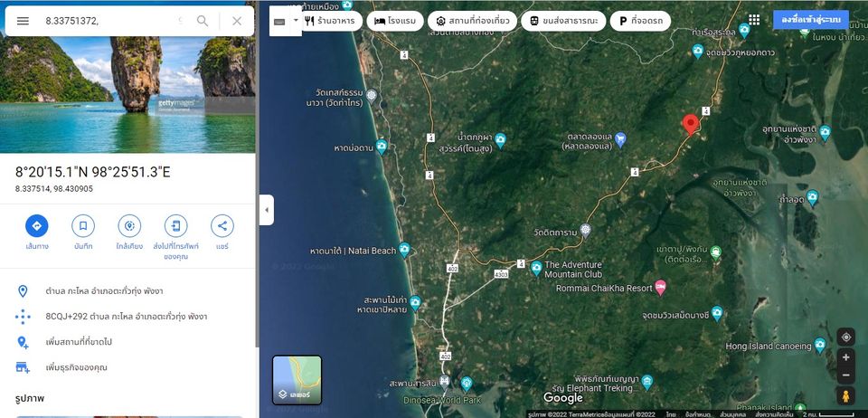Click the search magnifier icon
The image size is (868, 418).
tap(203, 21)
